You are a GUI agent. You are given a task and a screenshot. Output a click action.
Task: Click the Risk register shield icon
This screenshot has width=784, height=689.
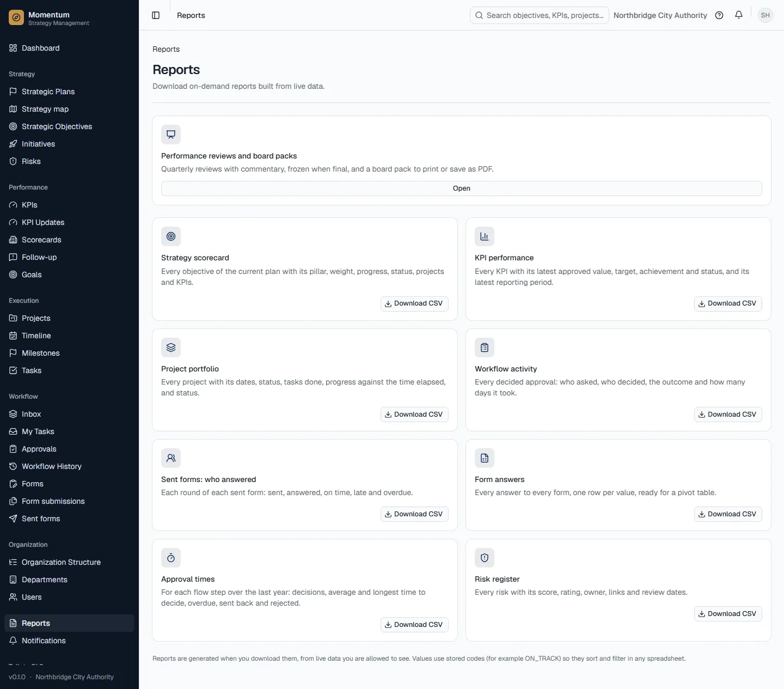[485, 558]
